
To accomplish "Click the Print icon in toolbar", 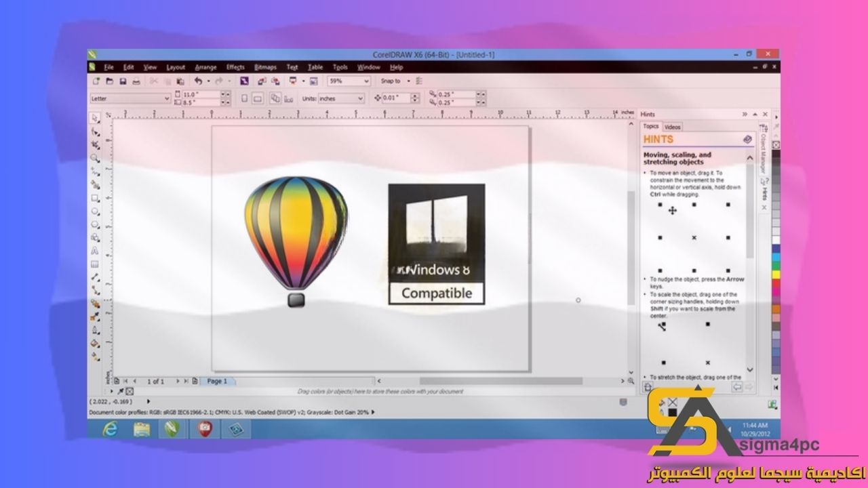I will tap(136, 81).
